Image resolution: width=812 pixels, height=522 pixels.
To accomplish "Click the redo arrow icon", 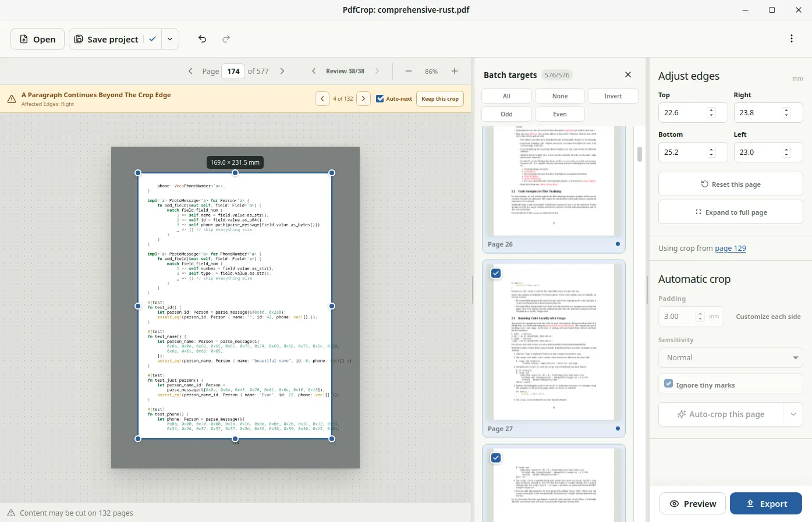I will (226, 39).
